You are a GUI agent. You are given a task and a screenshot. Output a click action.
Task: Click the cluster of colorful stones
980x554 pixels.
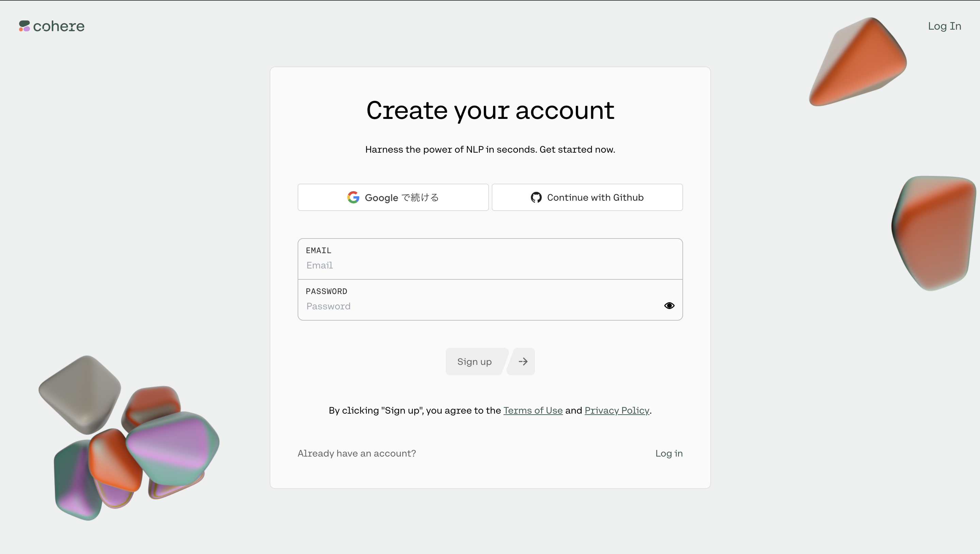click(x=129, y=438)
